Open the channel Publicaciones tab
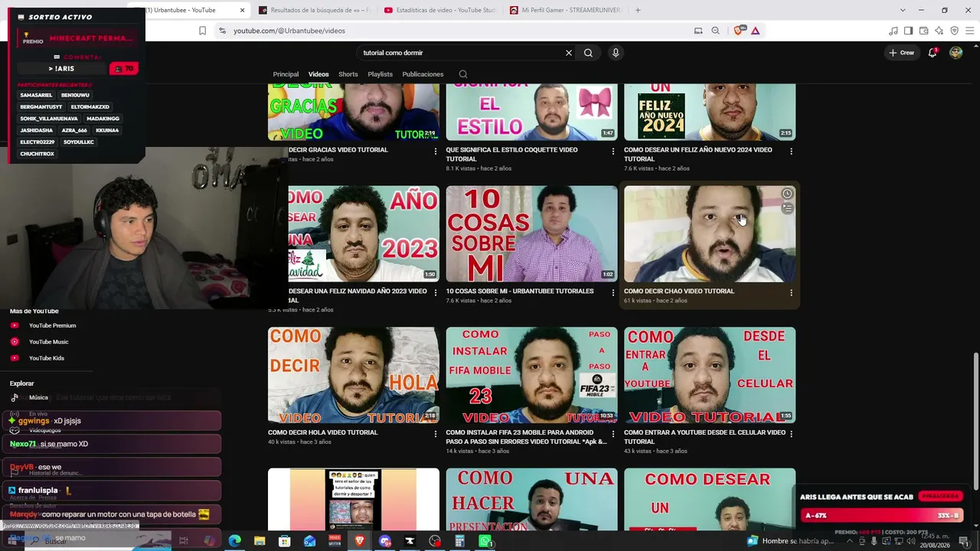This screenshot has width=980, height=551. coord(423,74)
